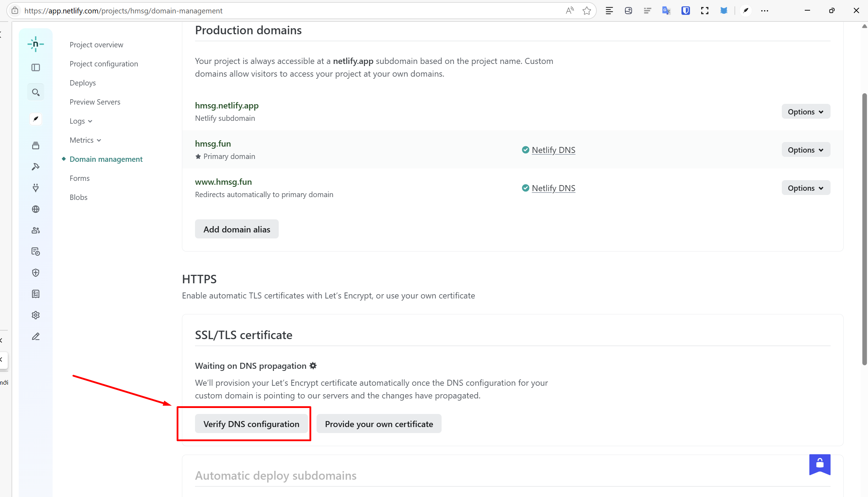The height and width of the screenshot is (497, 868).
Task: Click the sidebar panel toggle icon
Action: point(35,67)
